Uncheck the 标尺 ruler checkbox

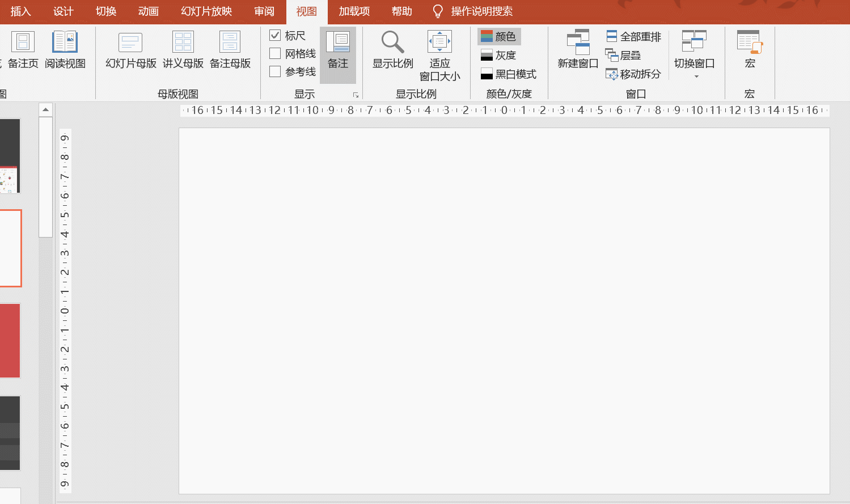275,35
